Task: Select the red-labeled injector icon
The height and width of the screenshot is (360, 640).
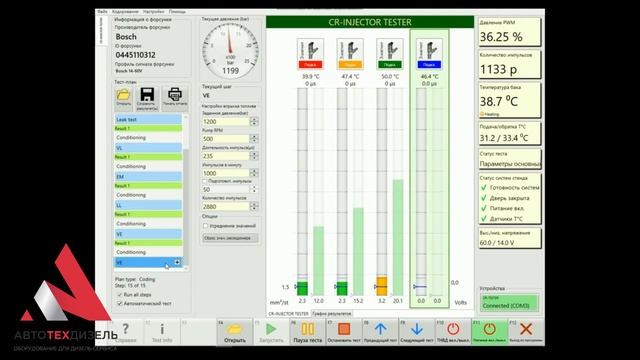Action: [x=310, y=53]
